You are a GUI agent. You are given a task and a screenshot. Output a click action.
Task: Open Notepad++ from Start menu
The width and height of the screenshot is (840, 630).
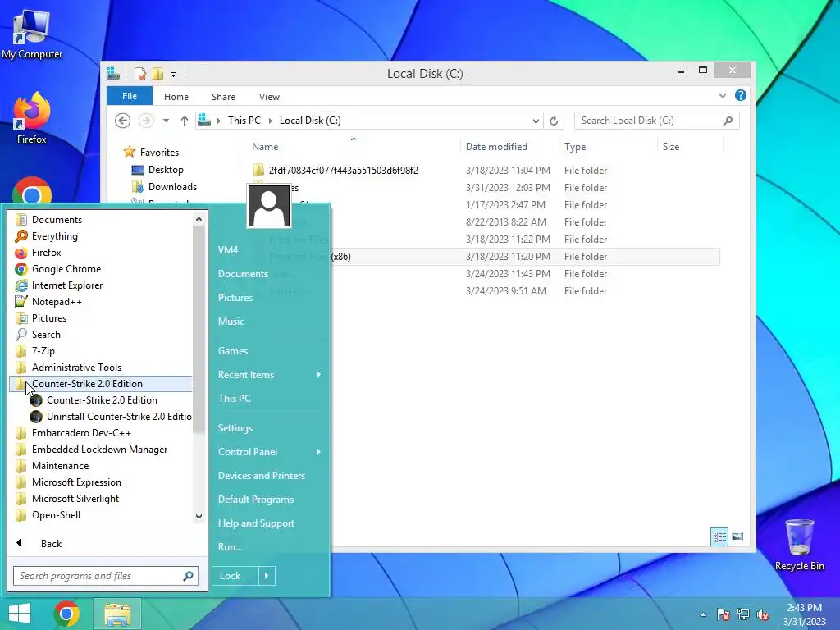[x=100, y=302]
